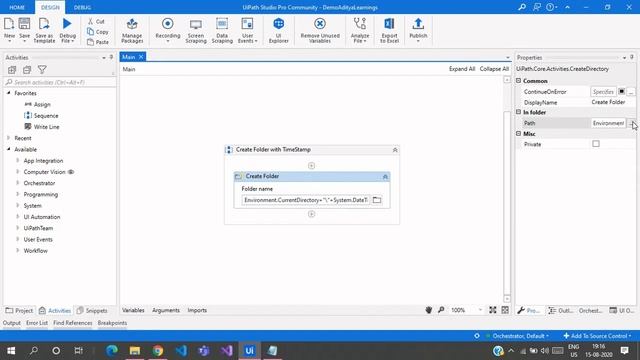The height and width of the screenshot is (360, 640).
Task: Expand Recent tree node
Action: point(9,138)
